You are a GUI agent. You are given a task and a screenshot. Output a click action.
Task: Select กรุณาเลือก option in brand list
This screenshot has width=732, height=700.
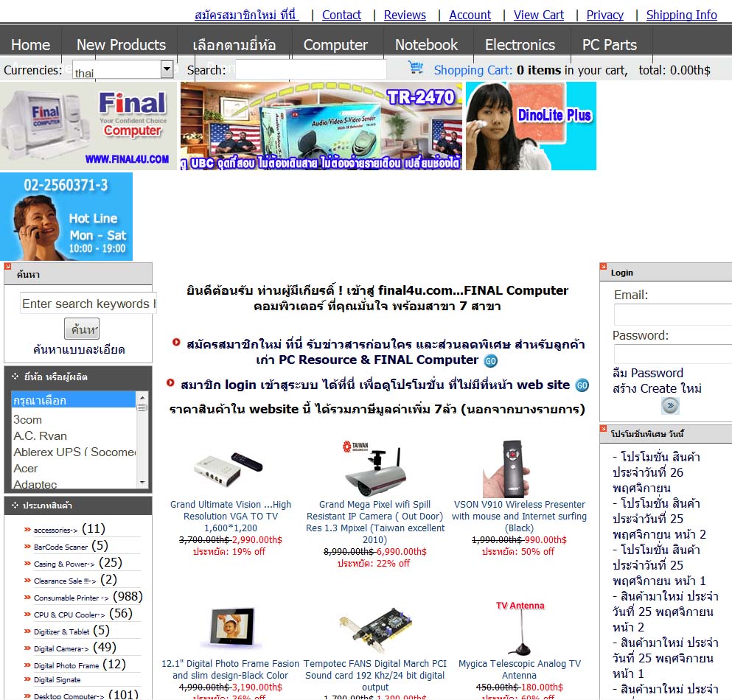click(73, 400)
